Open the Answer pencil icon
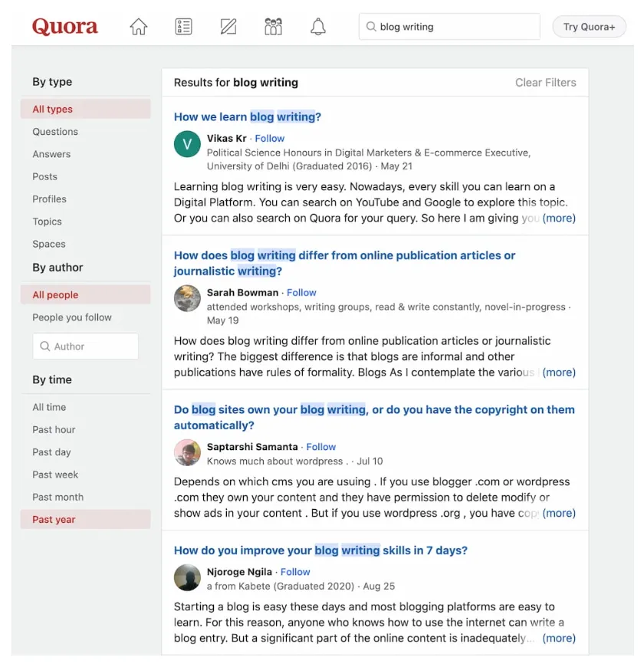Image resolution: width=644 pixels, height=670 pixels. pos(228,27)
